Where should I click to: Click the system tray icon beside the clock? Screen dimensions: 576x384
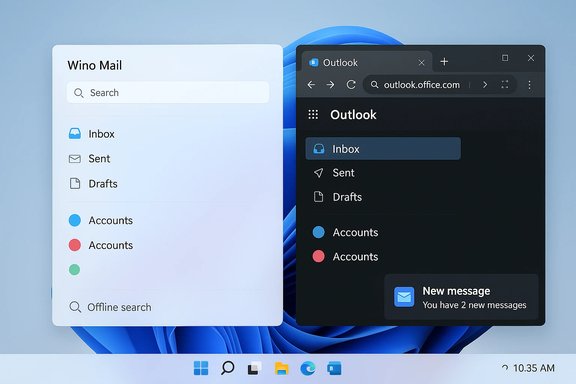(x=505, y=368)
